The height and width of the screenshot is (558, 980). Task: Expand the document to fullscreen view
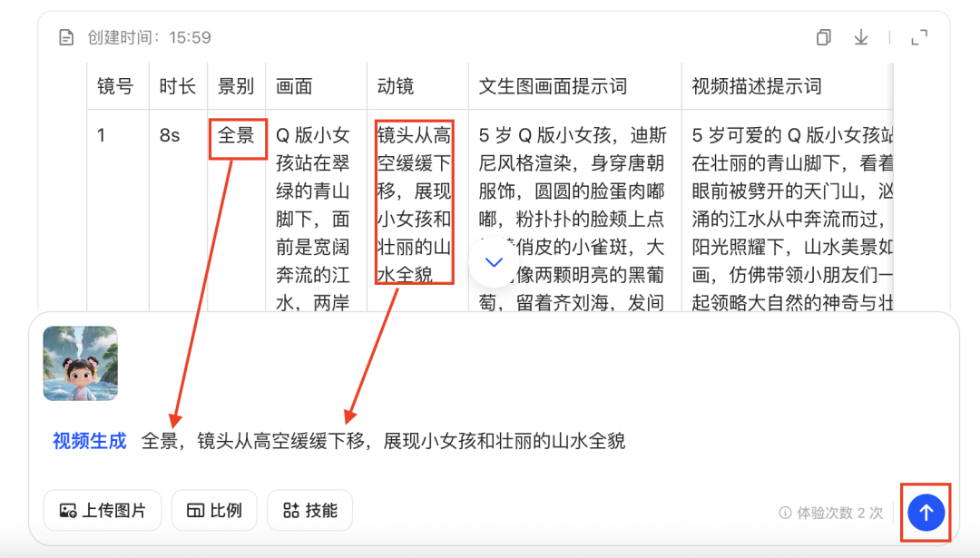918,37
